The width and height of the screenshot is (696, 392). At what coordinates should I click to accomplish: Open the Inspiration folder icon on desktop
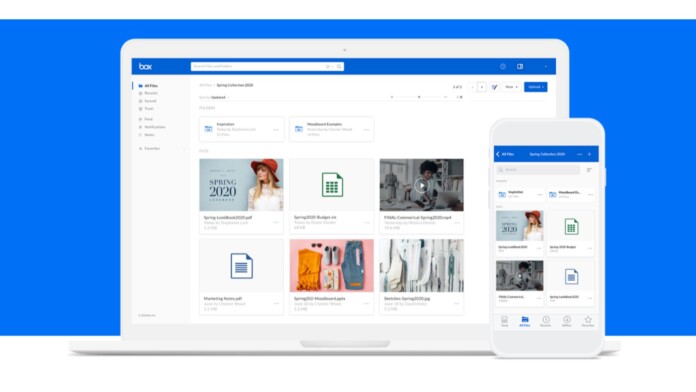pyautogui.click(x=208, y=129)
